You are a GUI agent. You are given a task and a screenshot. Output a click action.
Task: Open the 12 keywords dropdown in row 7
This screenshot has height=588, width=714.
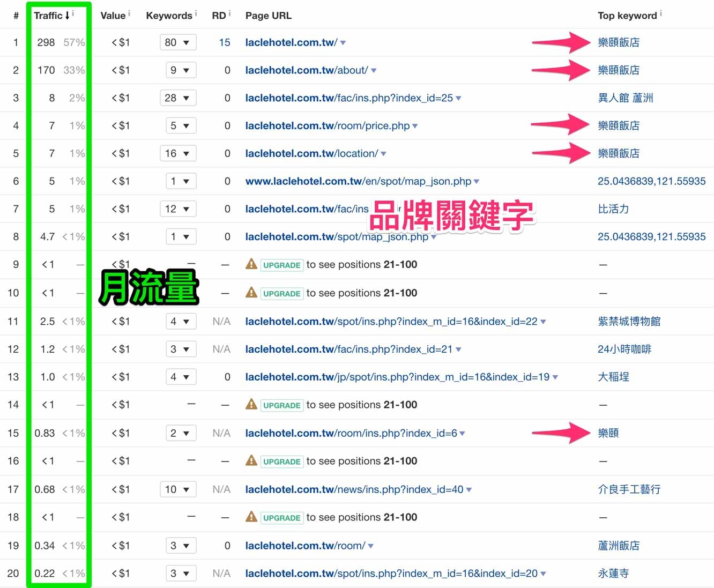178,209
